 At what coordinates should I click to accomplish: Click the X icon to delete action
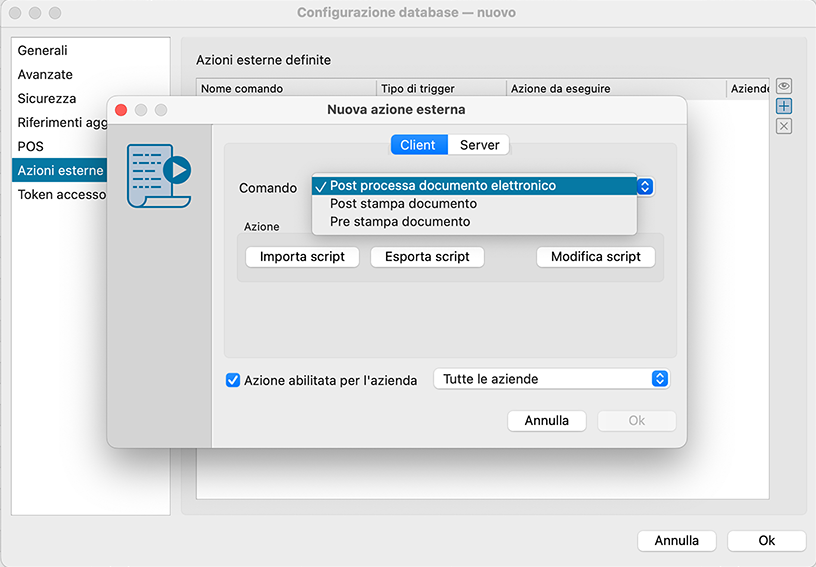point(784,126)
